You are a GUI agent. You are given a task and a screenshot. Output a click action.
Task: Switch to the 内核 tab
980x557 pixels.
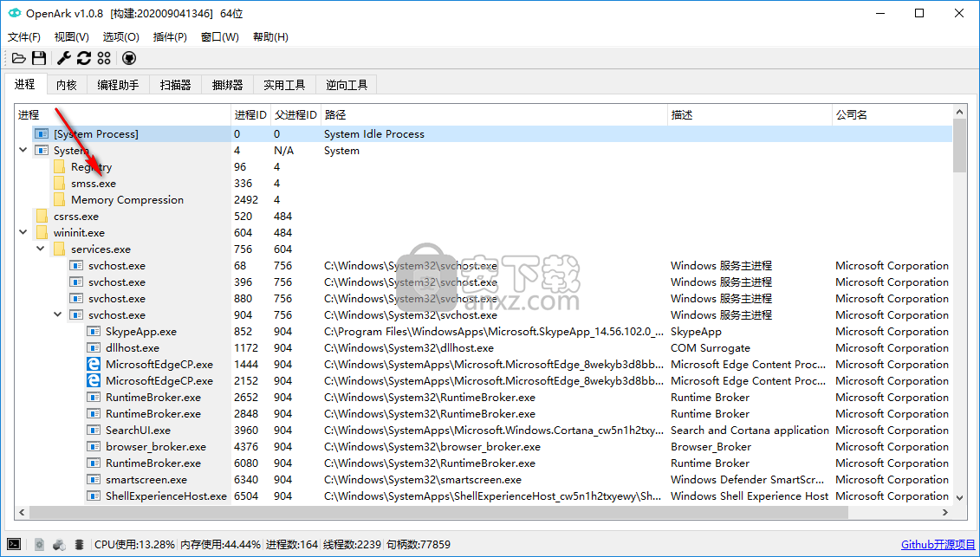pos(67,85)
